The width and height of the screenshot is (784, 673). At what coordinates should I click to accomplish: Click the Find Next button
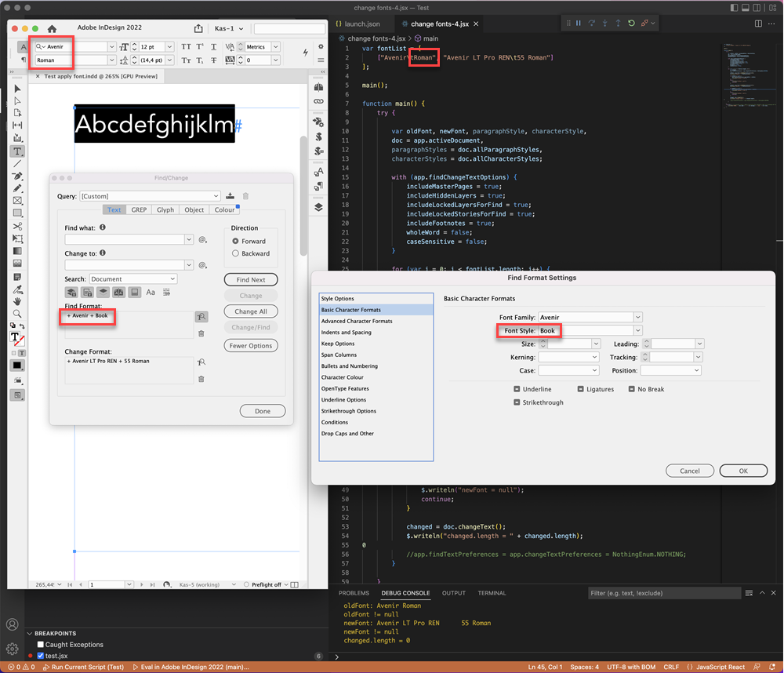coord(251,280)
